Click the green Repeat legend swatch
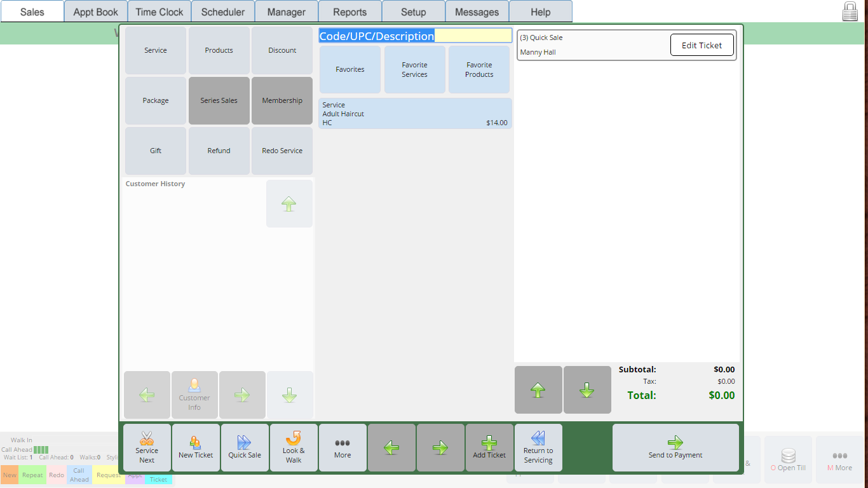Viewport: 868px width, 488px height. coord(32,475)
